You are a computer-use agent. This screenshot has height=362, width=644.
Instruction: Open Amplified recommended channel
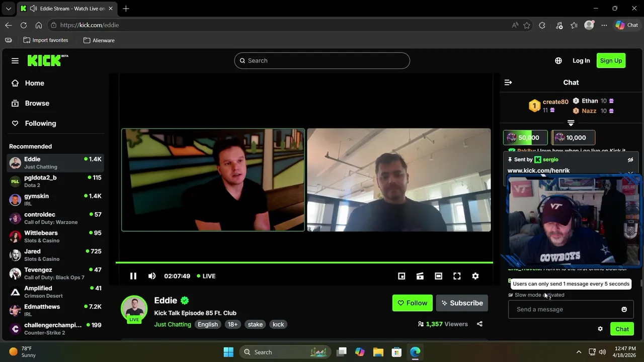click(55, 292)
